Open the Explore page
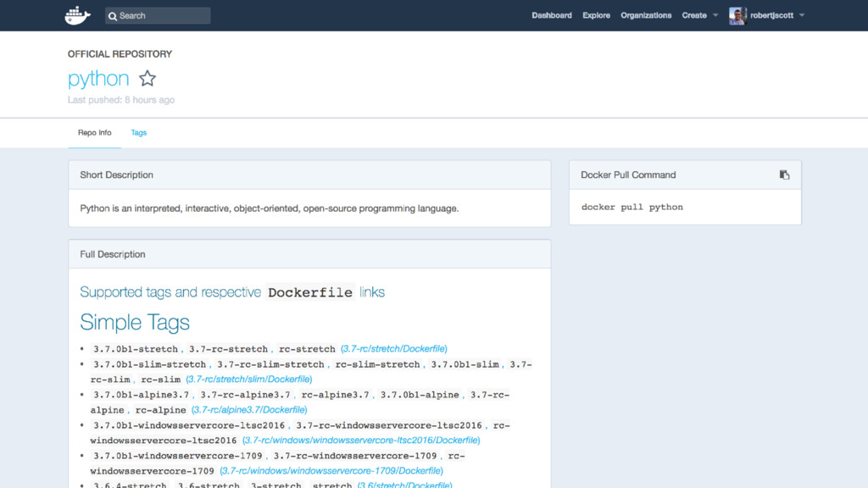 596,15
